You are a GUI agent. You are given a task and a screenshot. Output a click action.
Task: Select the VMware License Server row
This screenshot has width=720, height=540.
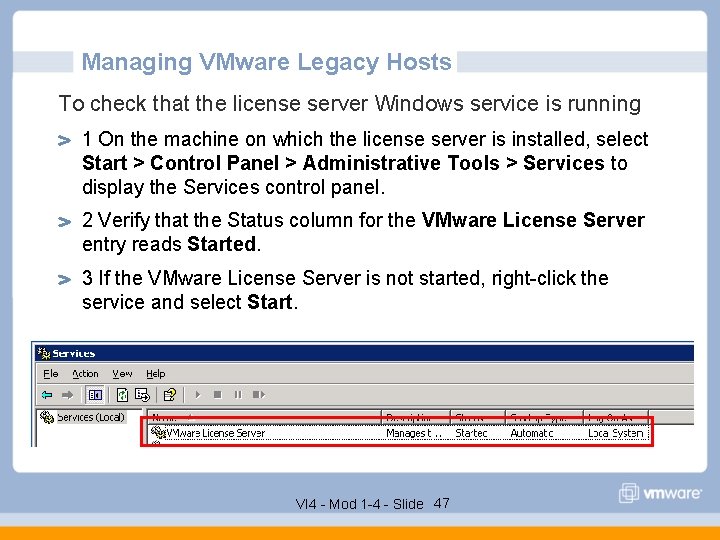399,433
